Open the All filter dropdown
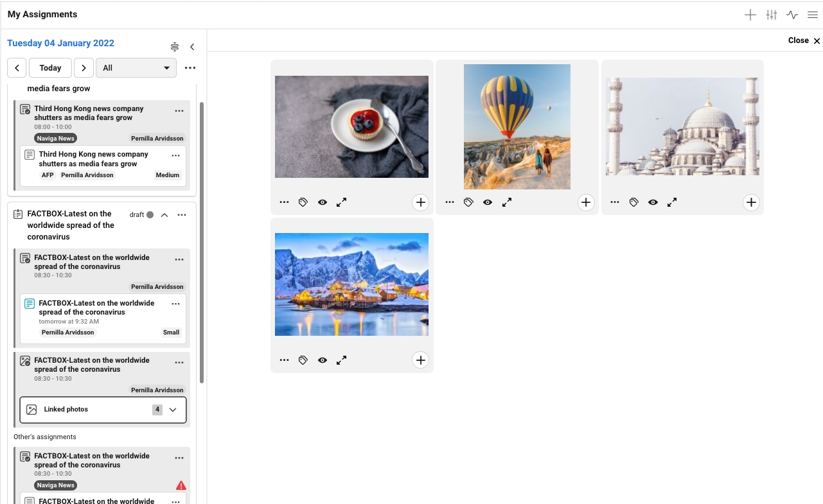The height and width of the screenshot is (504, 823). click(136, 67)
